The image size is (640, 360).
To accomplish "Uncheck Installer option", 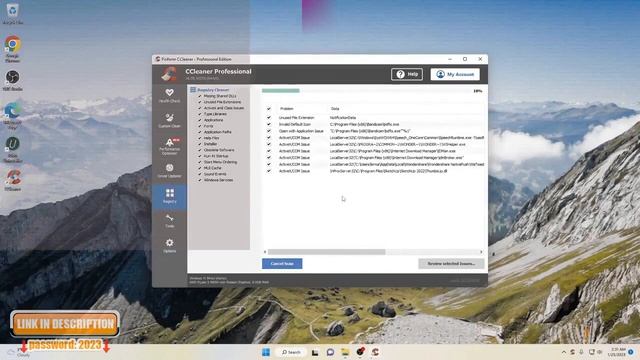I will click(200, 144).
